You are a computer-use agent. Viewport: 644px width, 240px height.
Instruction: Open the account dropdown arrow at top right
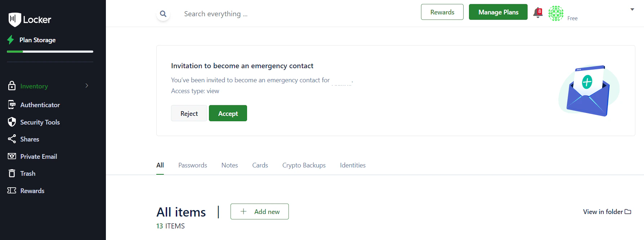[632, 10]
